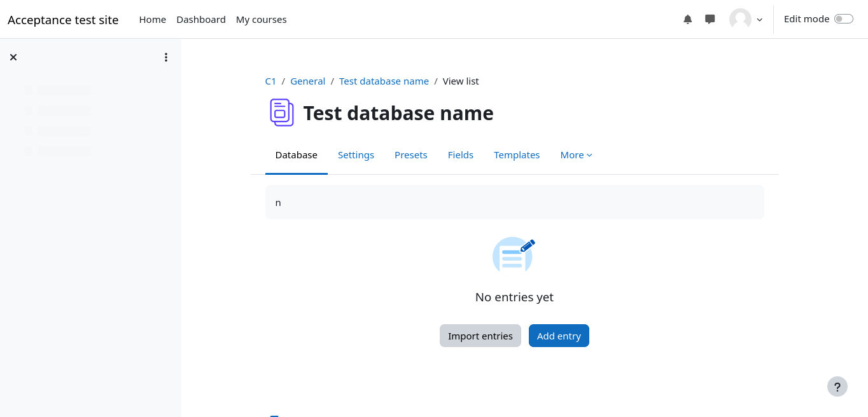The height and width of the screenshot is (417, 868).
Task: Close the course index drawer
Action: pyautogui.click(x=13, y=57)
